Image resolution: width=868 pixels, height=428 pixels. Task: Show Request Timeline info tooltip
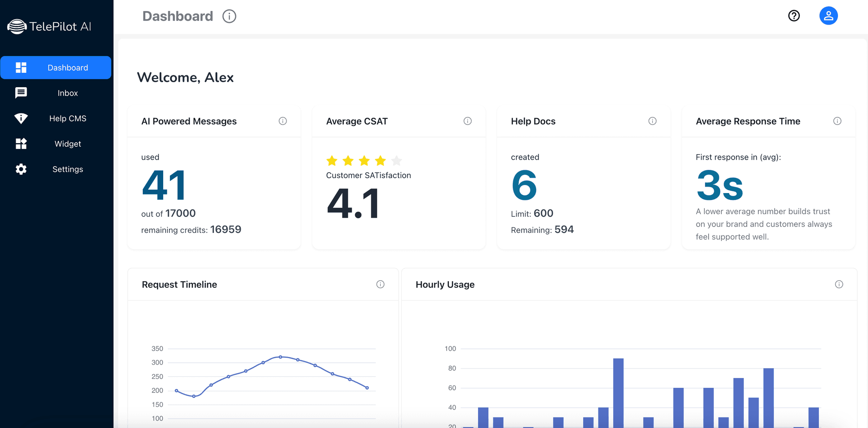click(380, 284)
